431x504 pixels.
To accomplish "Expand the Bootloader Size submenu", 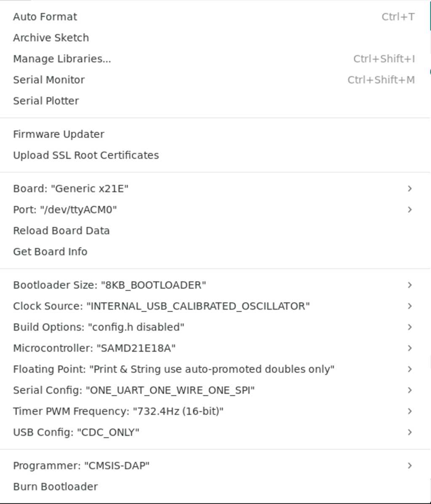I will [109, 285].
